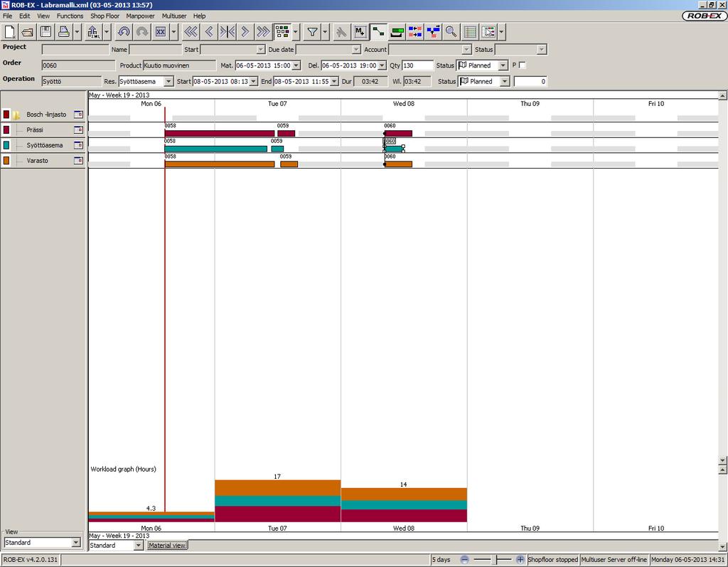Image resolution: width=728 pixels, height=567 pixels.
Task: Expand the Order Status Planned dropdown
Action: coord(503,65)
